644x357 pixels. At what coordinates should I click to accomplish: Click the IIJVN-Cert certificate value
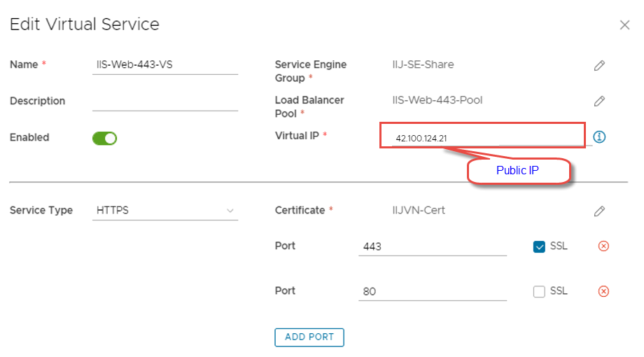tap(419, 210)
